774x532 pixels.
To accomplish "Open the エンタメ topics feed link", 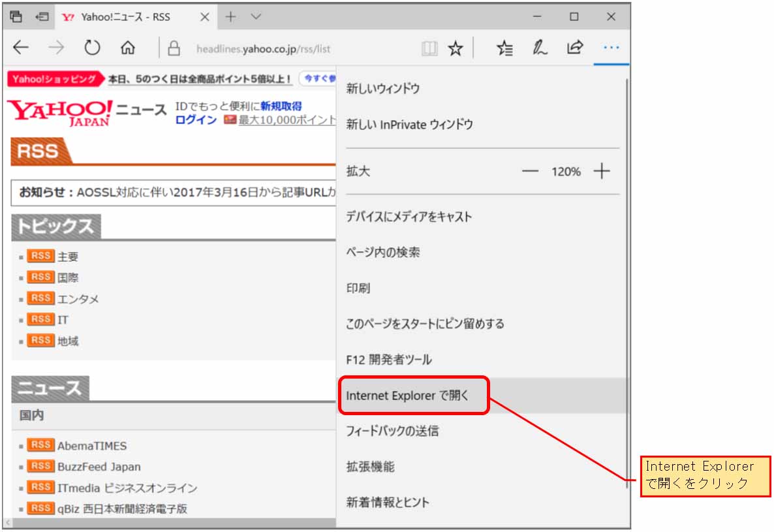I will coord(78,299).
